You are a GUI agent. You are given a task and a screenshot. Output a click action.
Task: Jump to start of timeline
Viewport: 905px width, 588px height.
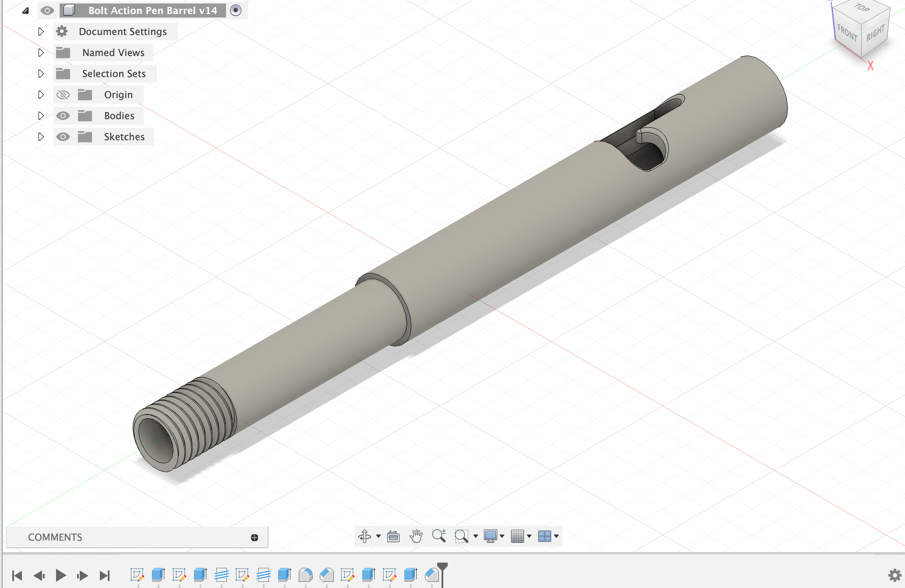pos(17,575)
